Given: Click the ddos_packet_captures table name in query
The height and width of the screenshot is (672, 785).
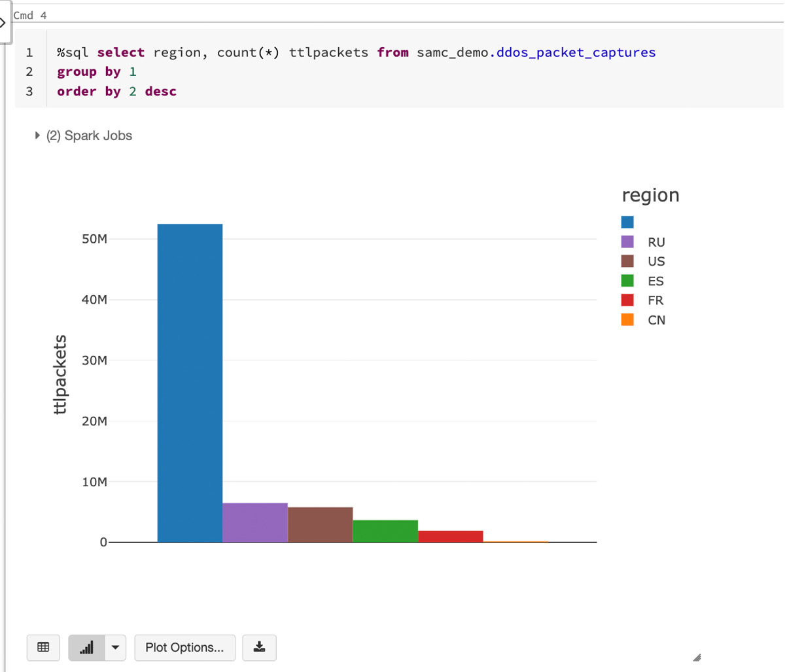Looking at the screenshot, I should tap(576, 52).
